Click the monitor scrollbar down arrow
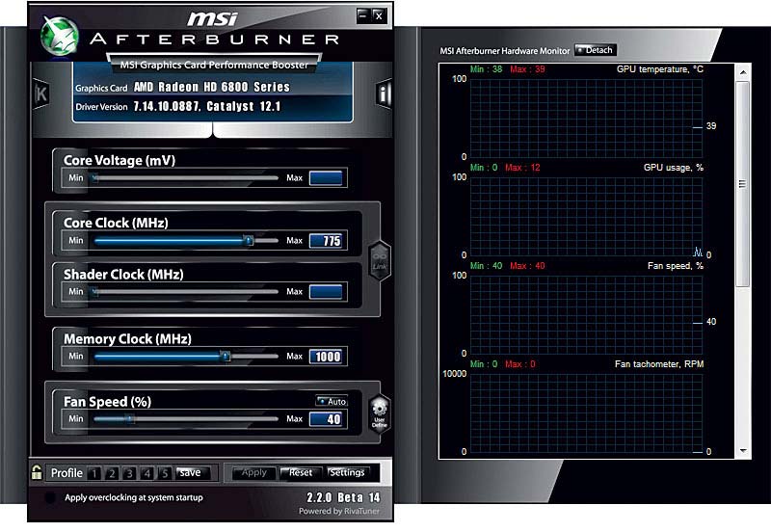The width and height of the screenshot is (771, 532). click(x=743, y=450)
